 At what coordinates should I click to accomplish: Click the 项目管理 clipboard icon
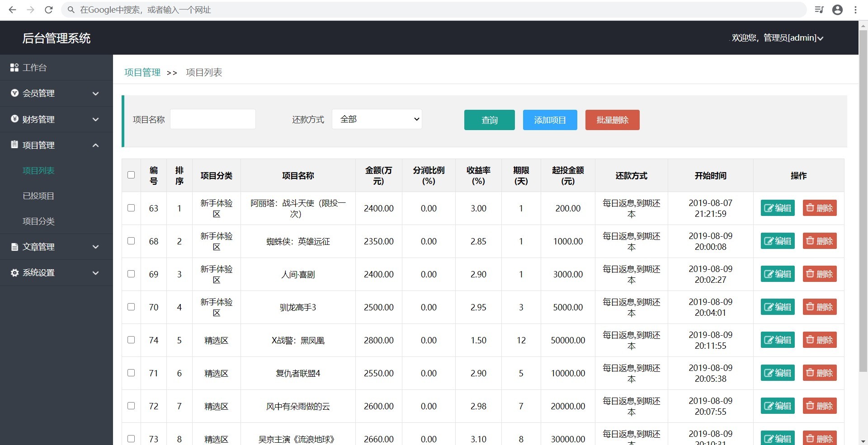[14, 145]
